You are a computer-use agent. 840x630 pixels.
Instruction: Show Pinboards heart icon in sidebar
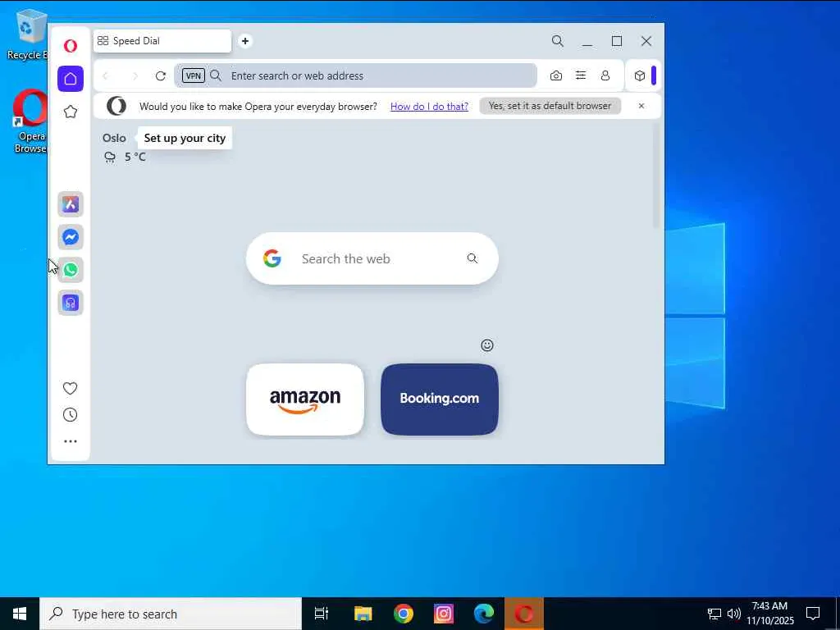[x=71, y=388]
